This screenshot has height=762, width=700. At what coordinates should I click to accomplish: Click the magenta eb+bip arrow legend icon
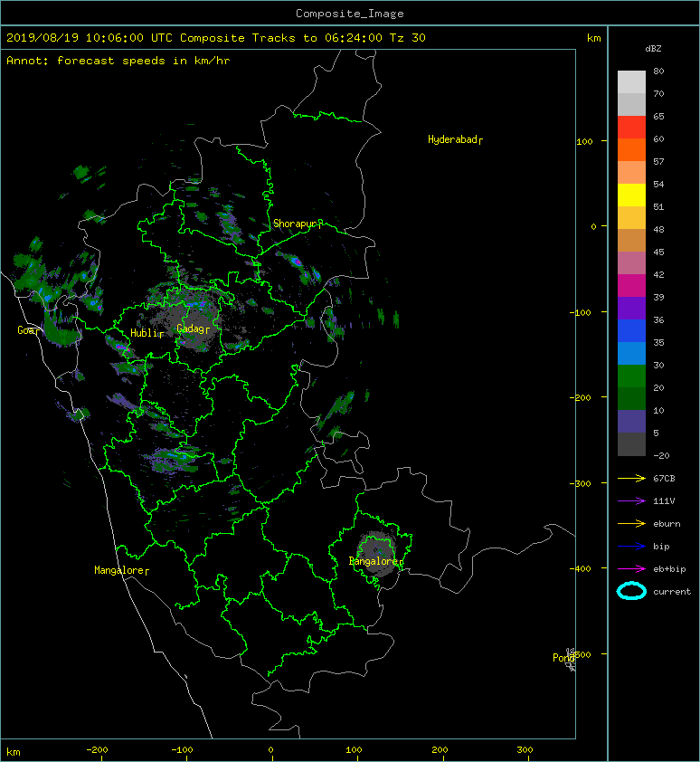[631, 569]
